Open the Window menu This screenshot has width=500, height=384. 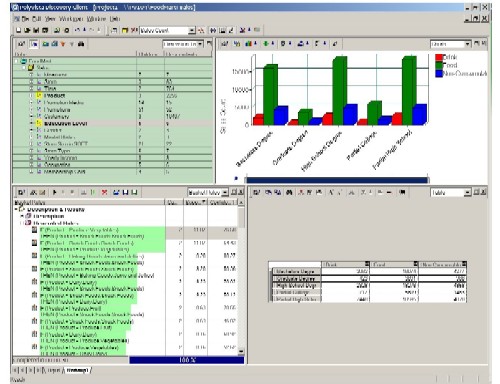click(x=96, y=19)
